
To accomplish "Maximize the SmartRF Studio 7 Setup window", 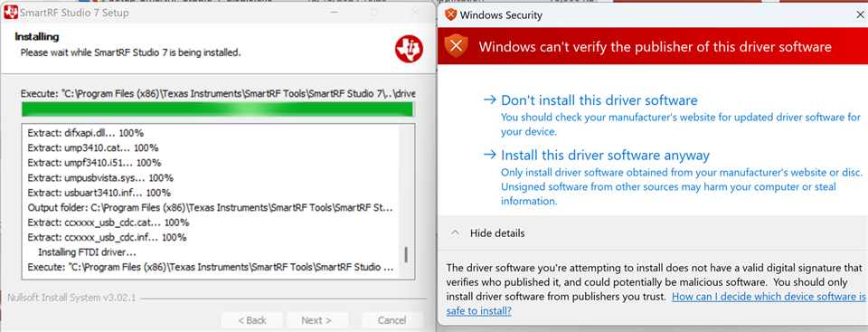I will pyautogui.click(x=374, y=12).
